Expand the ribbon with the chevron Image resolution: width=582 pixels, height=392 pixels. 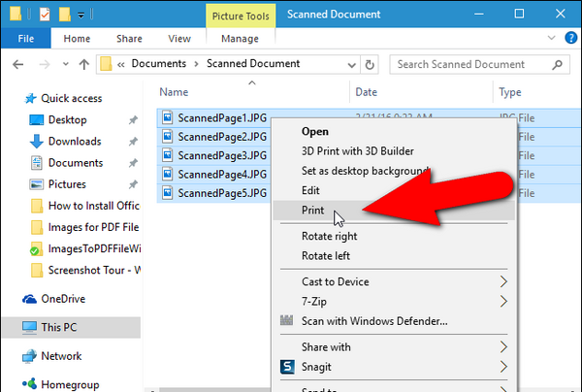pos(552,38)
